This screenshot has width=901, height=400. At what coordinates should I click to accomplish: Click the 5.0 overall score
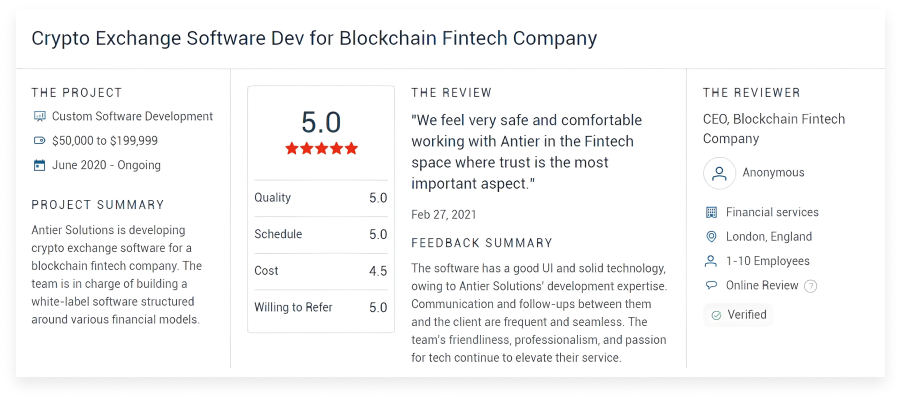(x=321, y=122)
